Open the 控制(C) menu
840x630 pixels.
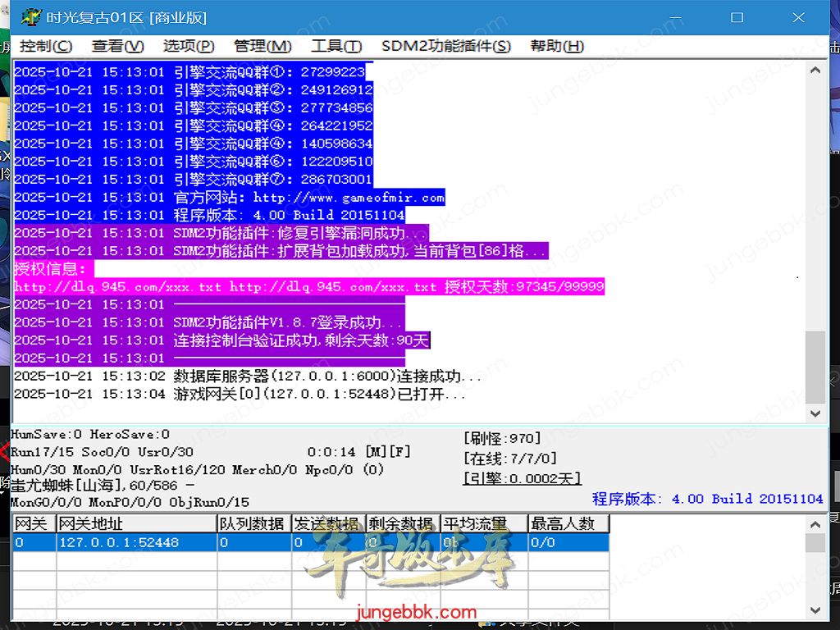(x=46, y=46)
